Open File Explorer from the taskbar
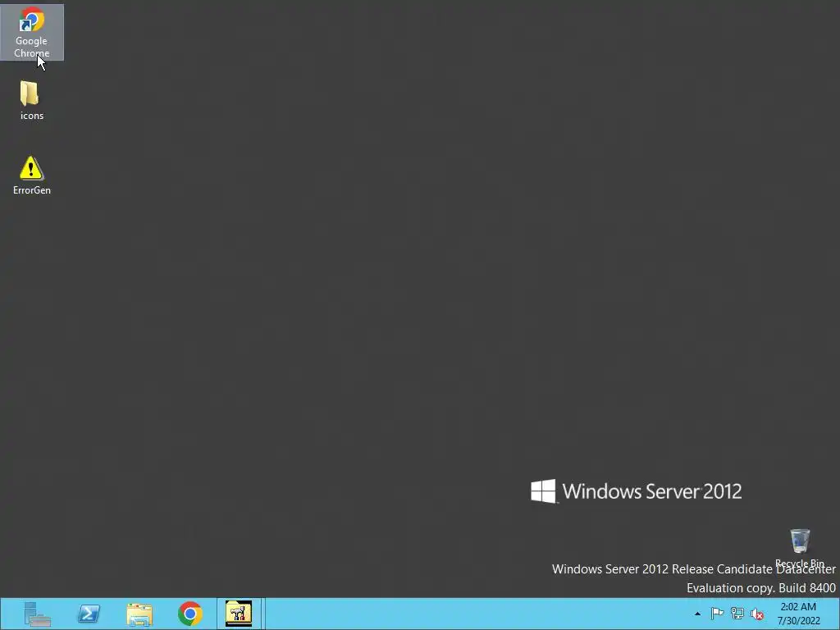840x630 pixels. [139, 614]
